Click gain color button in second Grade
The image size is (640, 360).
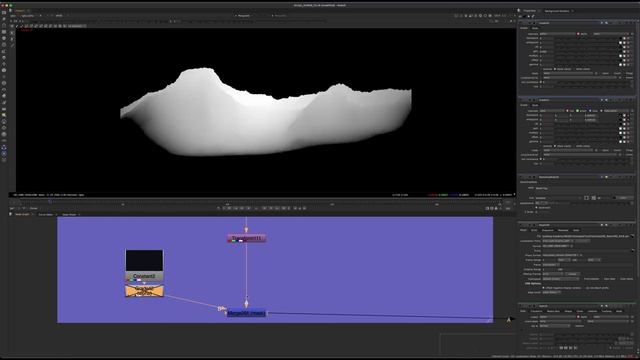[x=620, y=128]
